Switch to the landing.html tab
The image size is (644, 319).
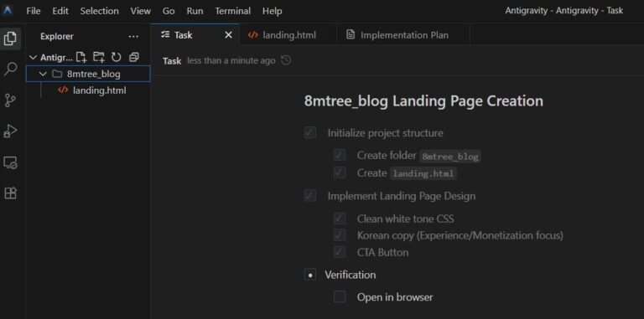coord(288,35)
